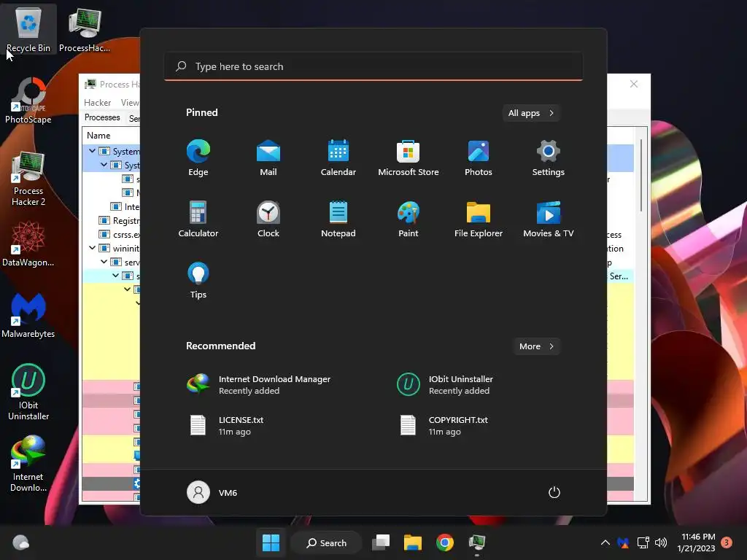Open File Explorer from the taskbar

[413, 542]
